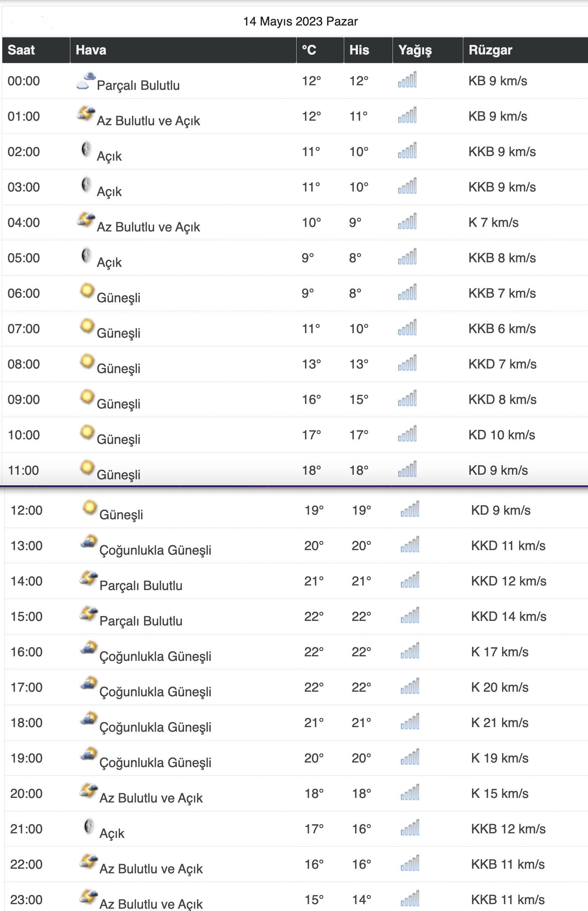Click the Yağış column header

(x=415, y=50)
